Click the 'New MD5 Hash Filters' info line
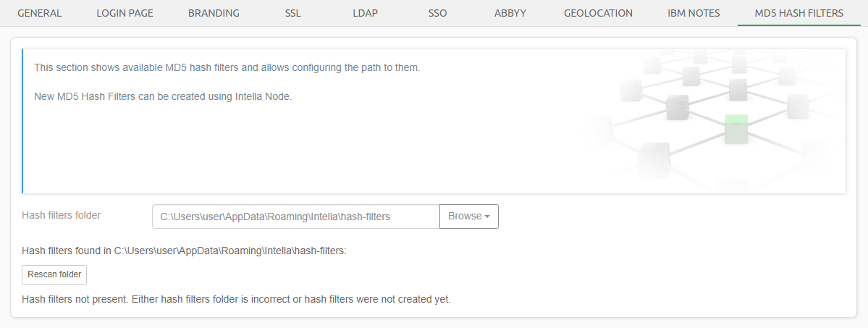 [162, 96]
